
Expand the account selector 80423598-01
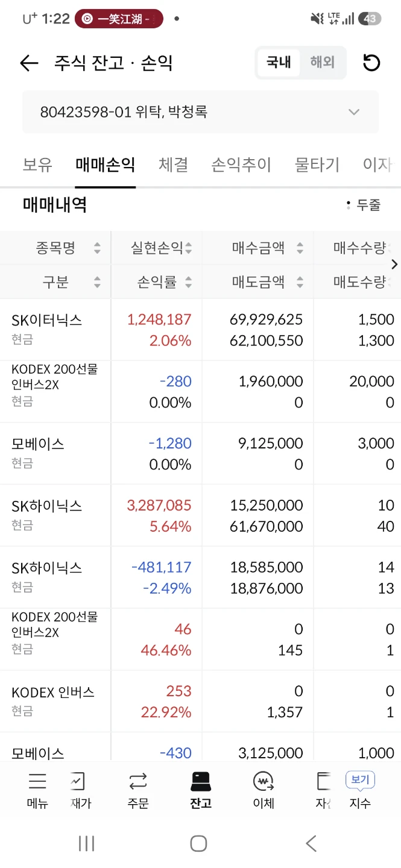click(x=200, y=112)
